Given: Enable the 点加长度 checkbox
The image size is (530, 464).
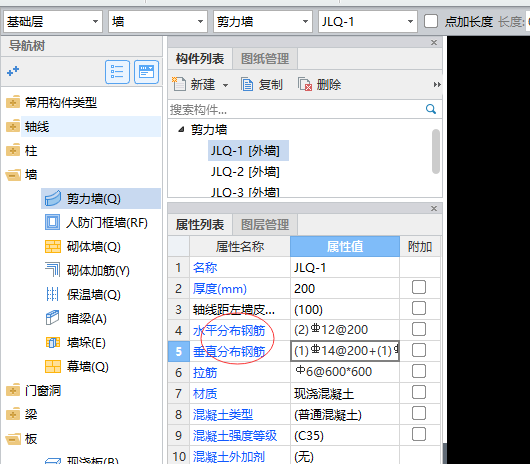Looking at the screenshot, I should pos(431,22).
